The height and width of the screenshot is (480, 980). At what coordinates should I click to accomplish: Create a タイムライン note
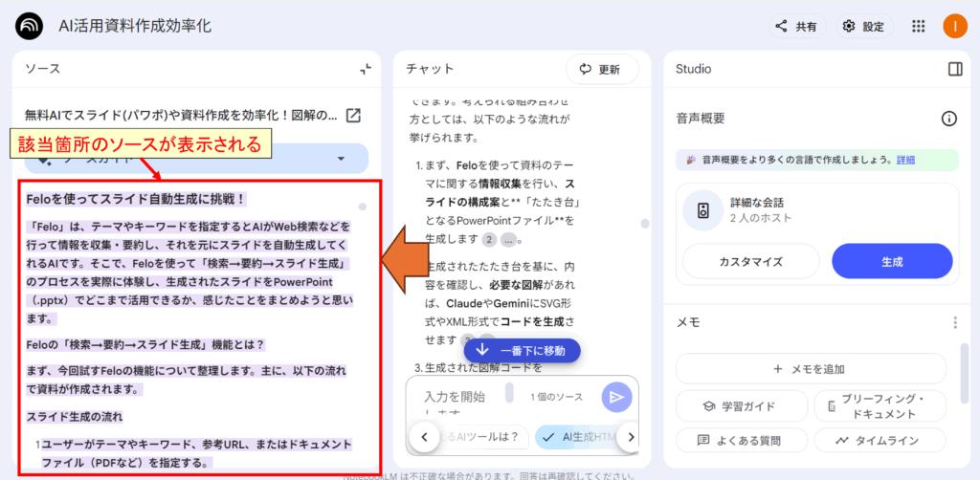pos(880,440)
